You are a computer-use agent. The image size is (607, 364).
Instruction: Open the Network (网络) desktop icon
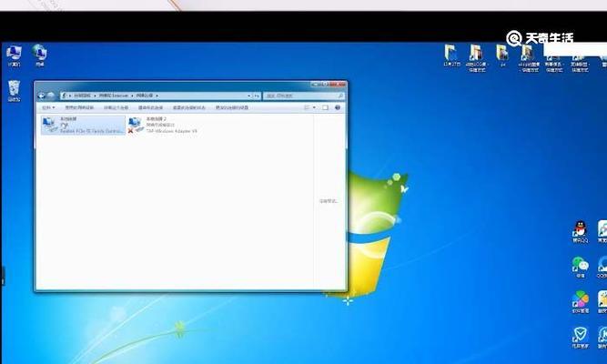[x=39, y=56]
